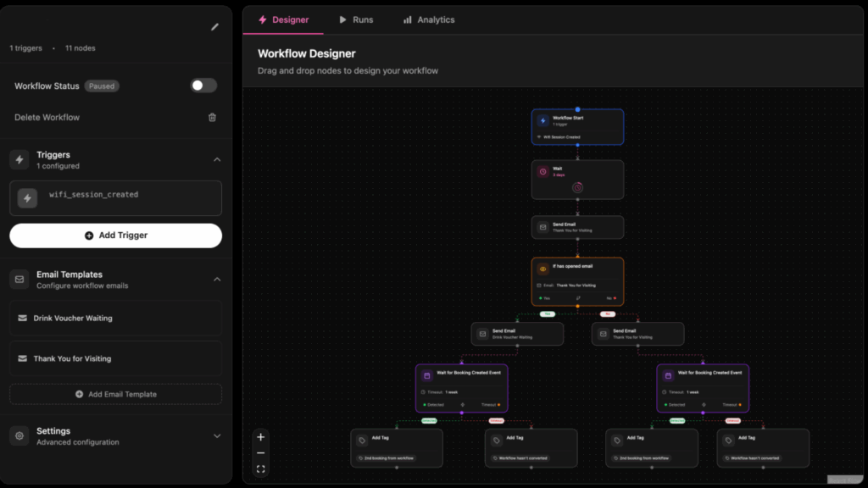Viewport: 868px width, 488px height.
Task: Click branch icon at bottom of If has opened email
Action: (578, 298)
